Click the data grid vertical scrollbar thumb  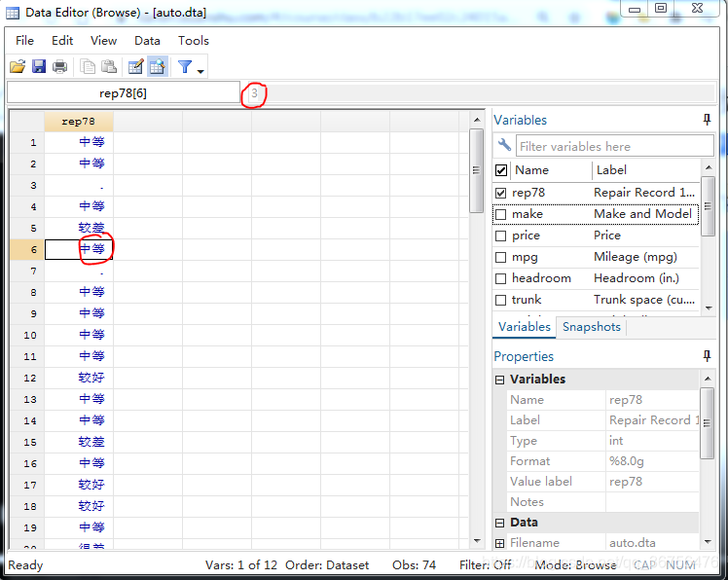(x=476, y=170)
